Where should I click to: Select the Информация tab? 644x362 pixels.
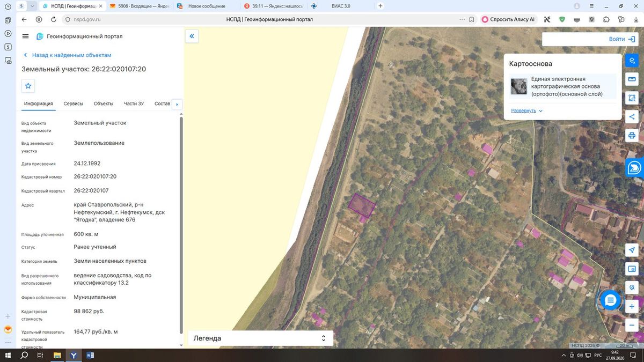pos(39,104)
